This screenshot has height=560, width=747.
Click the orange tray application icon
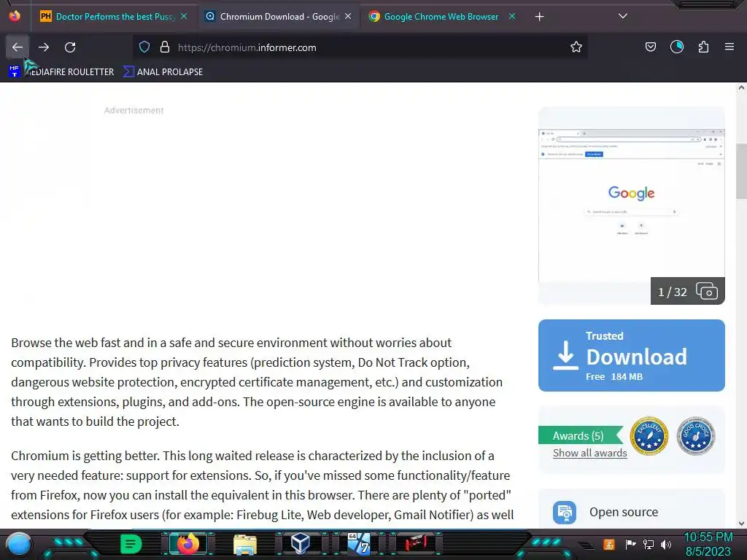609,544
